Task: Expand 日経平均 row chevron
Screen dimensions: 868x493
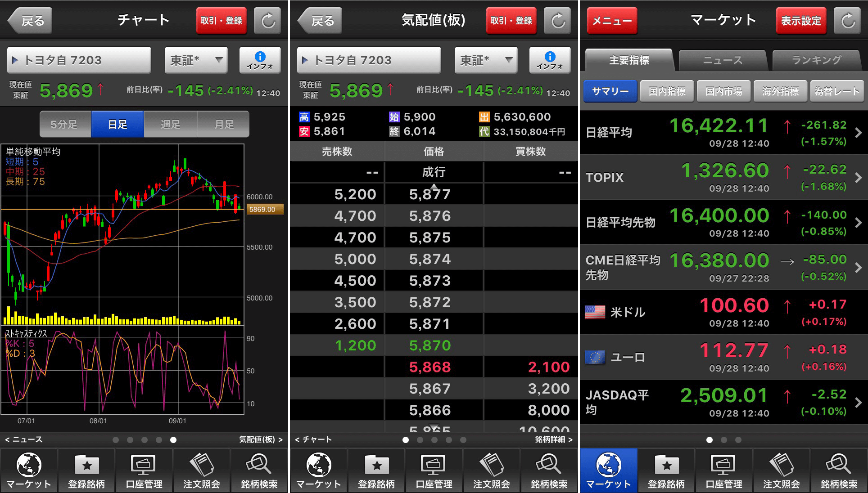Action: tap(858, 133)
